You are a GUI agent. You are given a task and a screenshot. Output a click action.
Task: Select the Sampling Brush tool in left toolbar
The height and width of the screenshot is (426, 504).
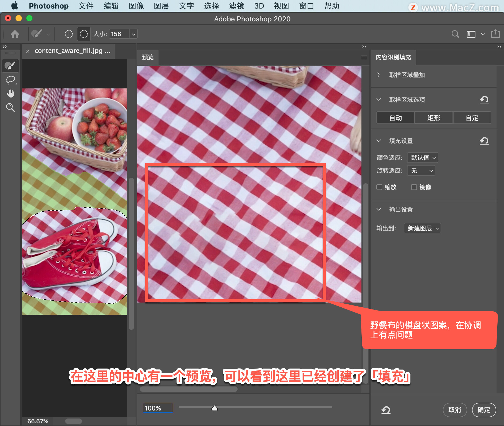point(10,66)
